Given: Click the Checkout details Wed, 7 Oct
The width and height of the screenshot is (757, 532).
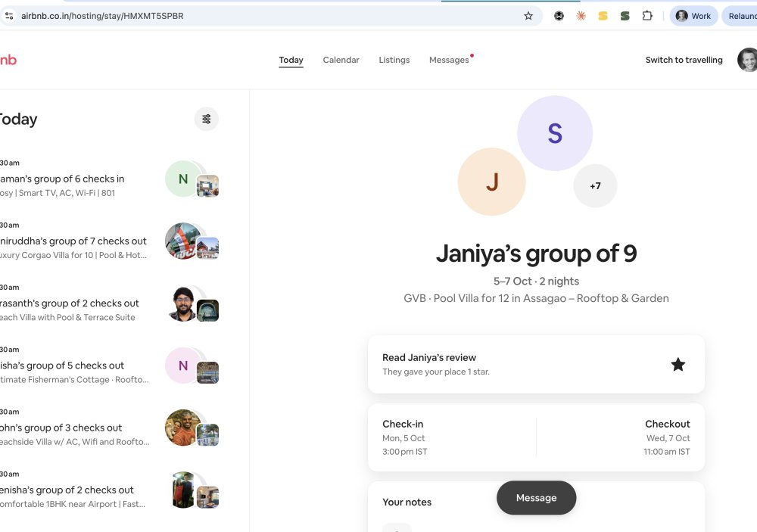Looking at the screenshot, I should coord(667,438).
